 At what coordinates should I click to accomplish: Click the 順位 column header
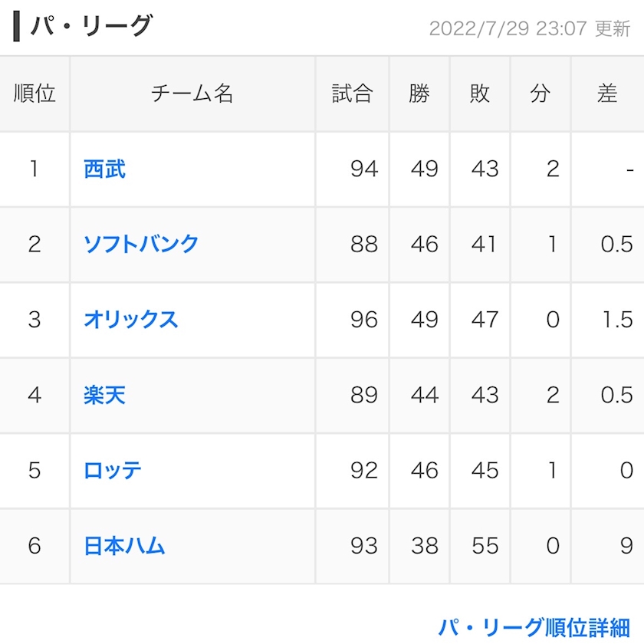tap(34, 94)
